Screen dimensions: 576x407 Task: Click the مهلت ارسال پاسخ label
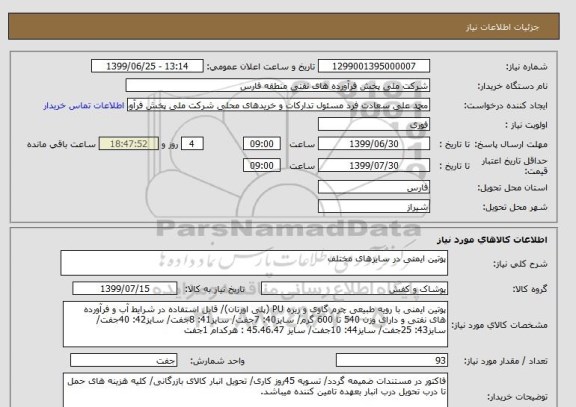pyautogui.click(x=511, y=144)
